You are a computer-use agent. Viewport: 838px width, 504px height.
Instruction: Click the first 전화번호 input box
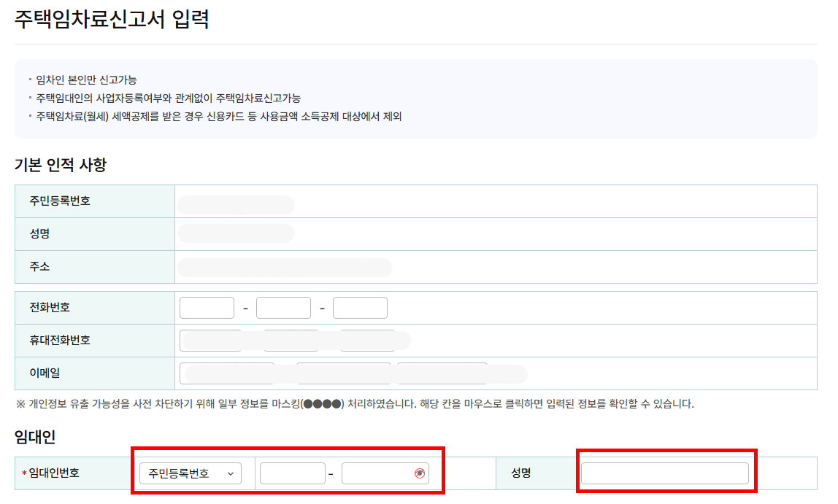207,307
